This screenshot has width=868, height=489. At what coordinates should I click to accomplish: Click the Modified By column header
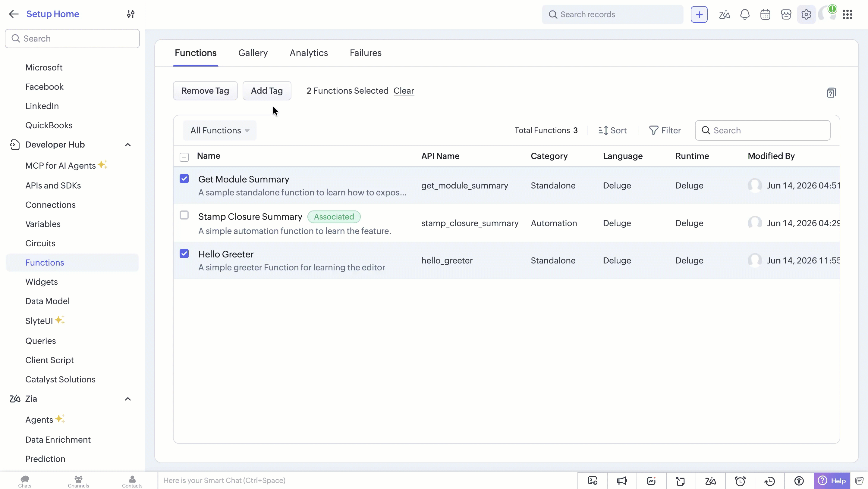click(x=771, y=156)
